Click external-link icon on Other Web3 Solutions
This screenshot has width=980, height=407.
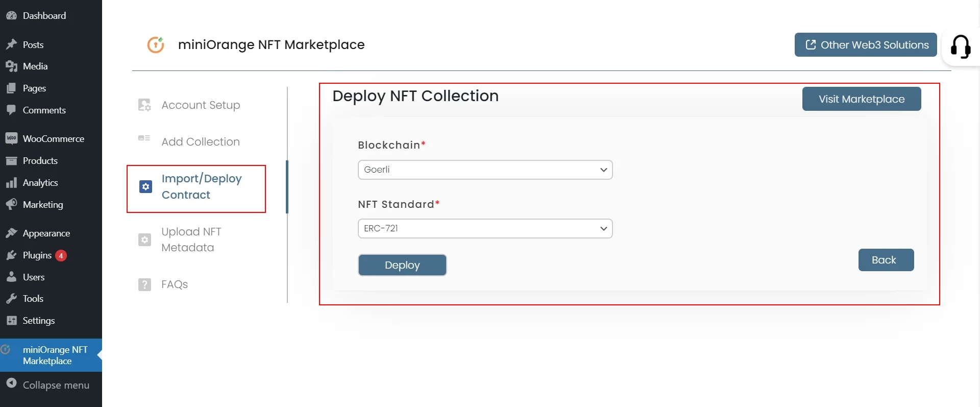(x=811, y=44)
